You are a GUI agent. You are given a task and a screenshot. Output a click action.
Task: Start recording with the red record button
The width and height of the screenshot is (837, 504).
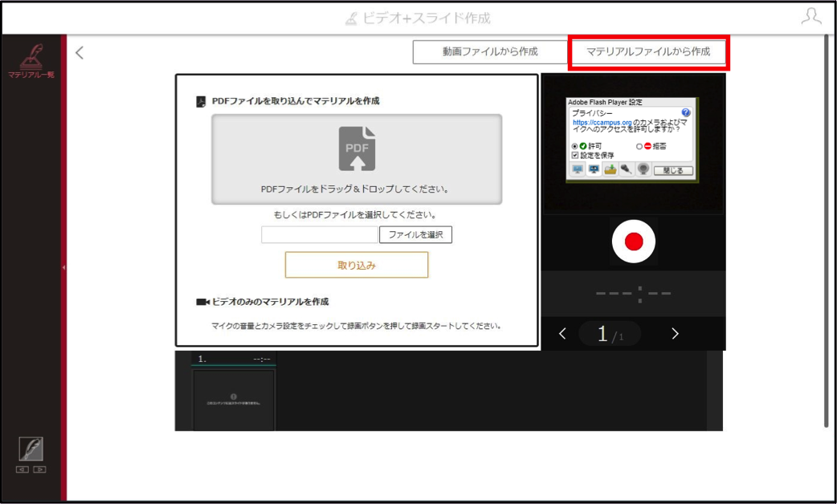pos(634,241)
